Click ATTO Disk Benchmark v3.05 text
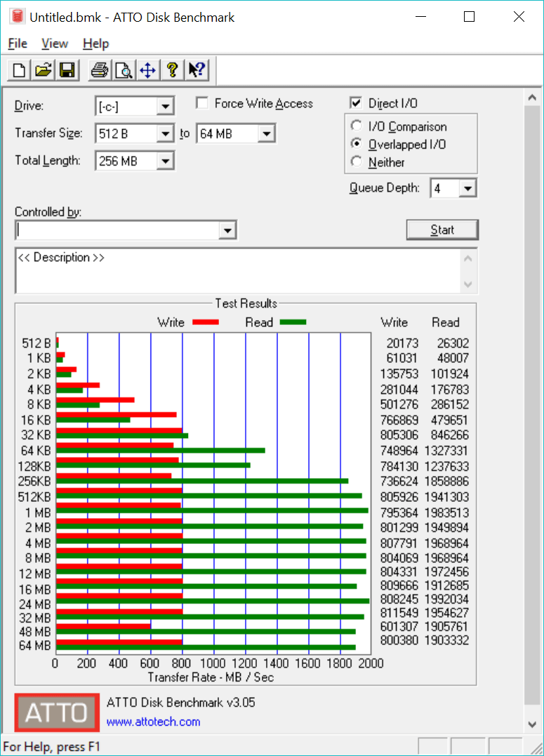 point(181,702)
